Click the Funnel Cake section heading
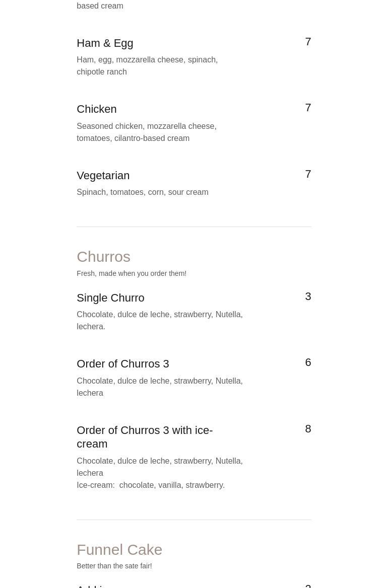The height and width of the screenshot is (588, 388). pyautogui.click(x=119, y=550)
